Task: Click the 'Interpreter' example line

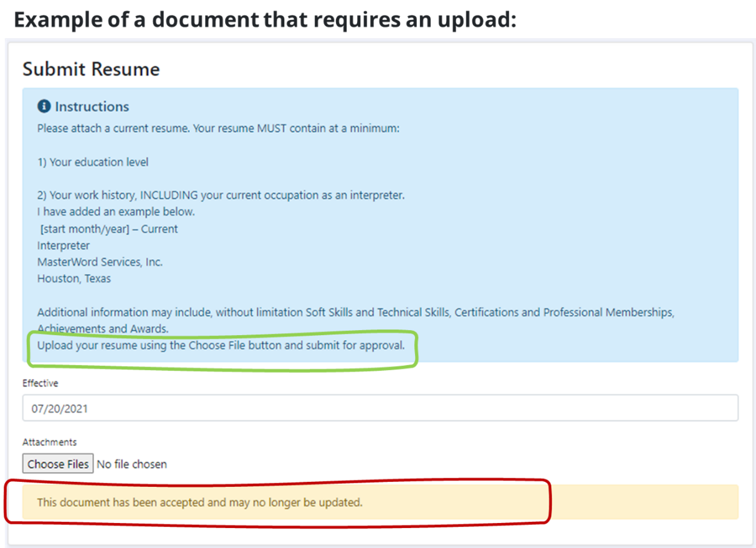Action: pyautogui.click(x=64, y=245)
